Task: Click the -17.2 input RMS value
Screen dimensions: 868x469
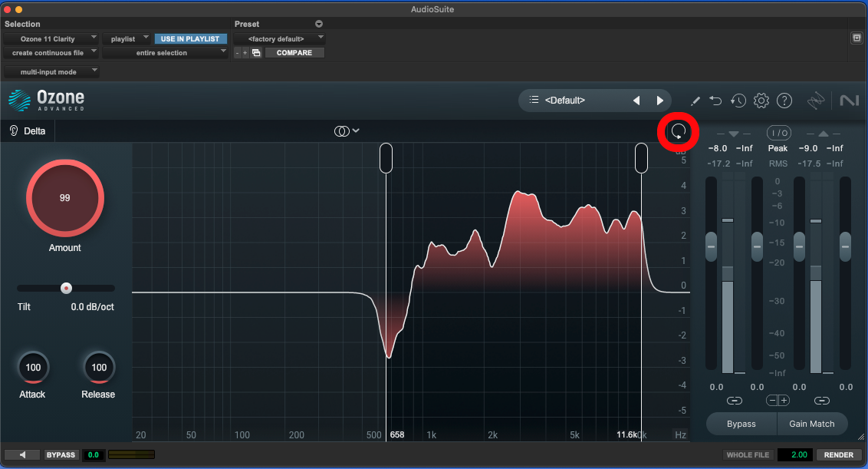Action: coord(718,163)
